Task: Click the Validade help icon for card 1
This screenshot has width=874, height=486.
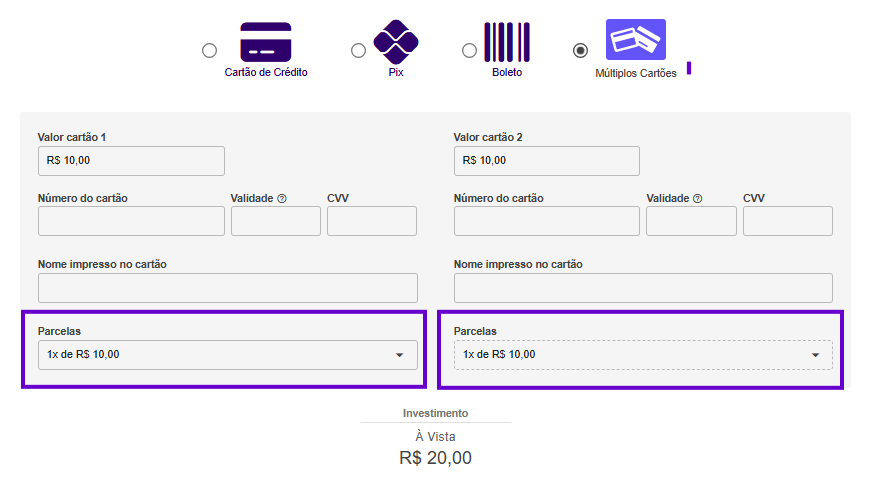Action: click(282, 198)
